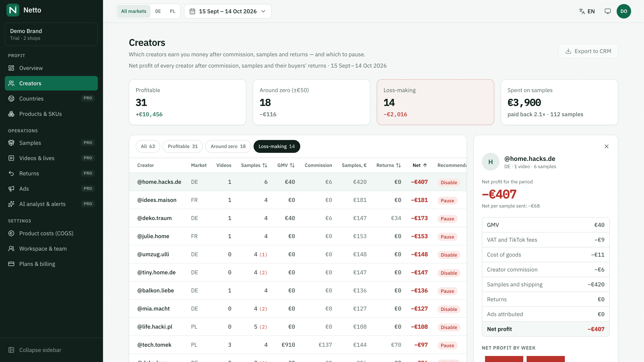Close the @home.hacks.de detail panel
The height and width of the screenshot is (362, 644).
pos(606,146)
